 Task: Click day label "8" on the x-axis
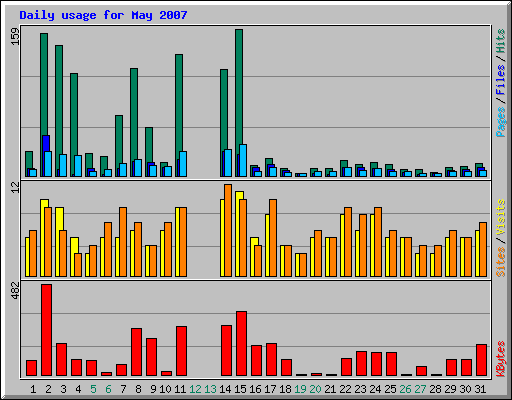138,389
